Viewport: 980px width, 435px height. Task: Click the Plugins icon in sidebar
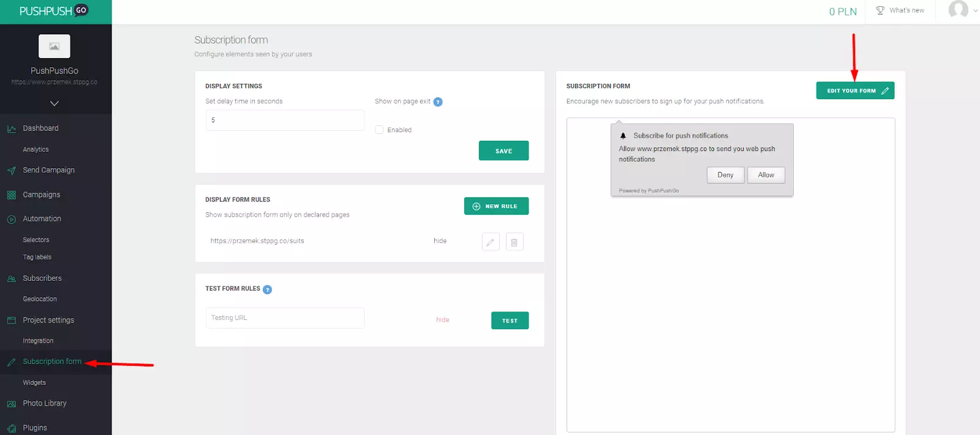(11, 428)
